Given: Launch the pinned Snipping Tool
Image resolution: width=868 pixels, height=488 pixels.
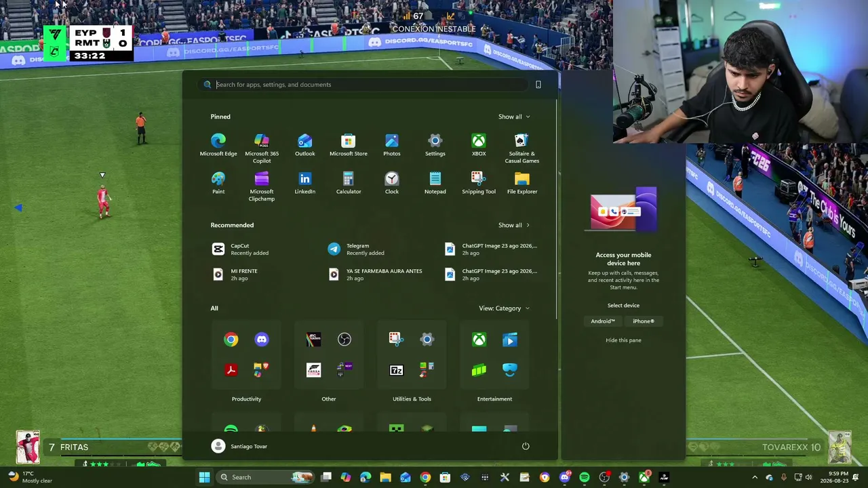Looking at the screenshot, I should 479,183.
